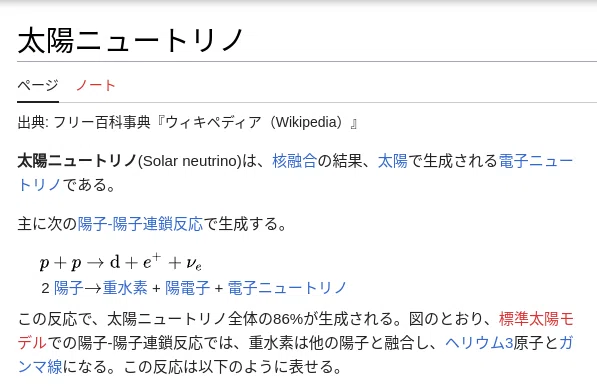
Task: Click the 電子ニュートリノ link in the first paragraph
Action: click(x=536, y=161)
